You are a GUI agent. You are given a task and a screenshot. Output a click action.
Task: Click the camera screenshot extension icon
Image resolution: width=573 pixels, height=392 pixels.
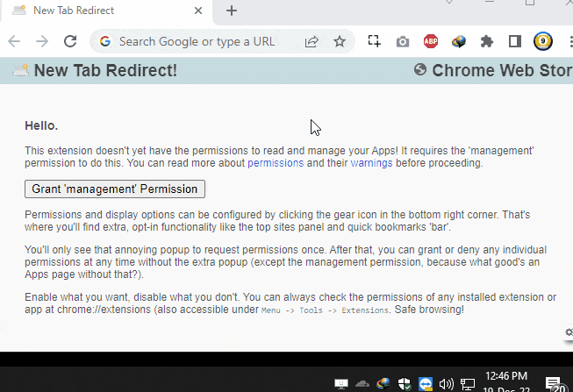[403, 41]
